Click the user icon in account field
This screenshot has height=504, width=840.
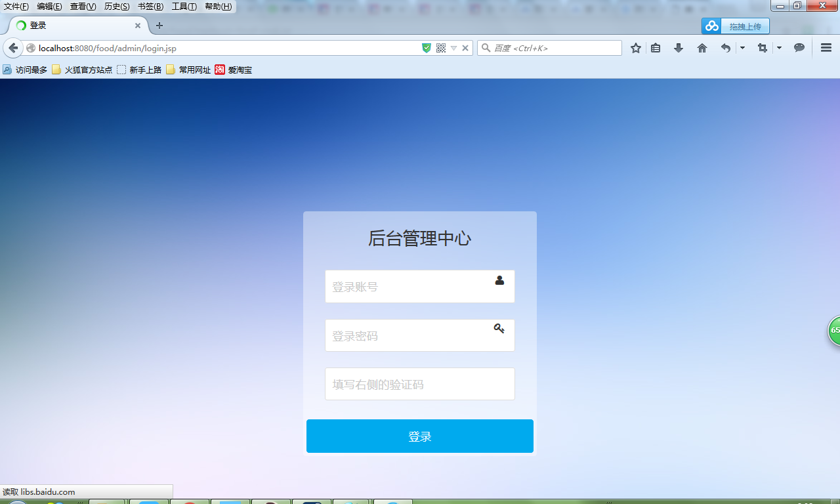[499, 280]
